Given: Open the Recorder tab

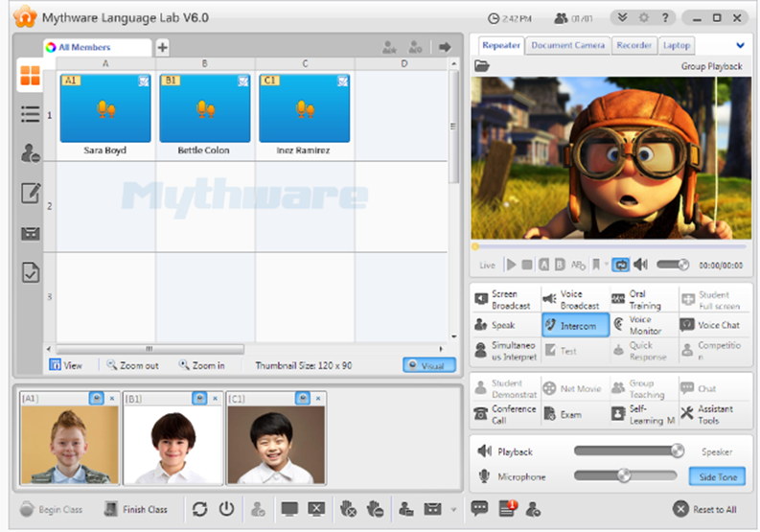Looking at the screenshot, I should (633, 45).
